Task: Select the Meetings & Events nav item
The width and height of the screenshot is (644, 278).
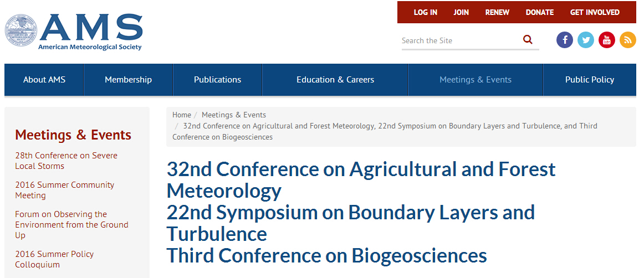Action: click(x=476, y=80)
